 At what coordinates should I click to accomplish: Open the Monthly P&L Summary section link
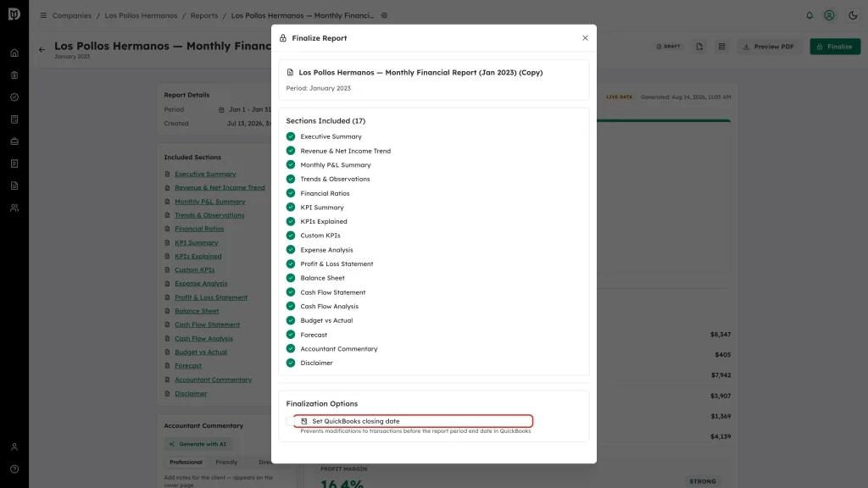[x=210, y=202]
